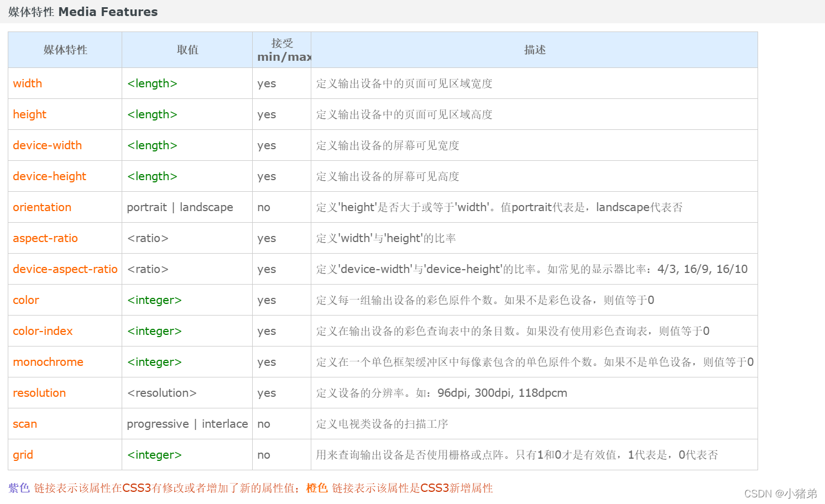
Task: Open the device-height link
Action: 50,176
